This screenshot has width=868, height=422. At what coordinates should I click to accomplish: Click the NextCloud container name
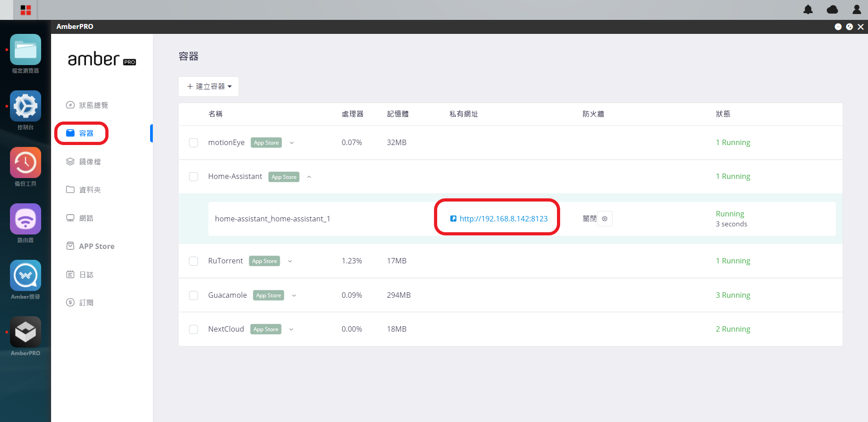click(x=226, y=329)
